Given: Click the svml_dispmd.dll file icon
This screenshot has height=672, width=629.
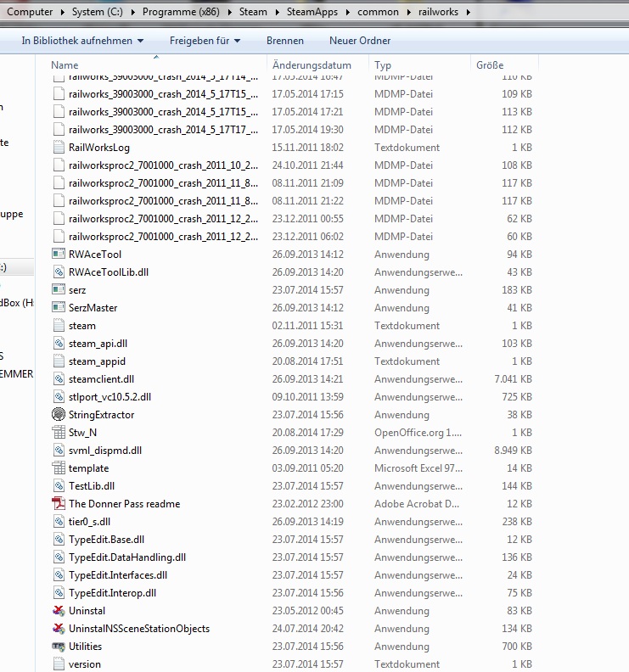Looking at the screenshot, I should tap(59, 451).
